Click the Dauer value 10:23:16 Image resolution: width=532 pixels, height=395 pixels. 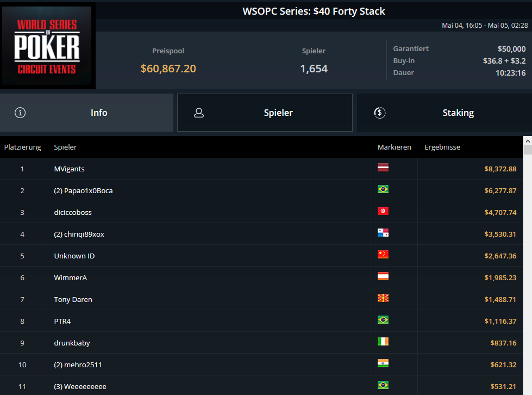click(x=511, y=73)
